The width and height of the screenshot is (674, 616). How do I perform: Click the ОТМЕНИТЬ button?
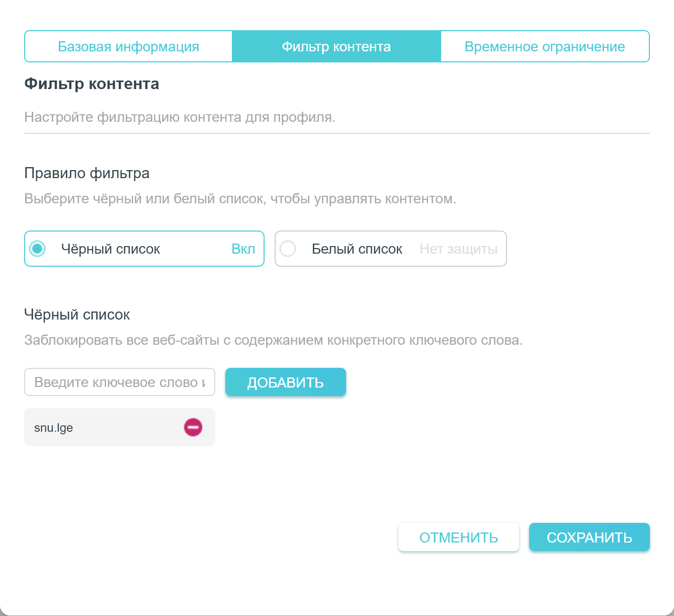point(458,537)
